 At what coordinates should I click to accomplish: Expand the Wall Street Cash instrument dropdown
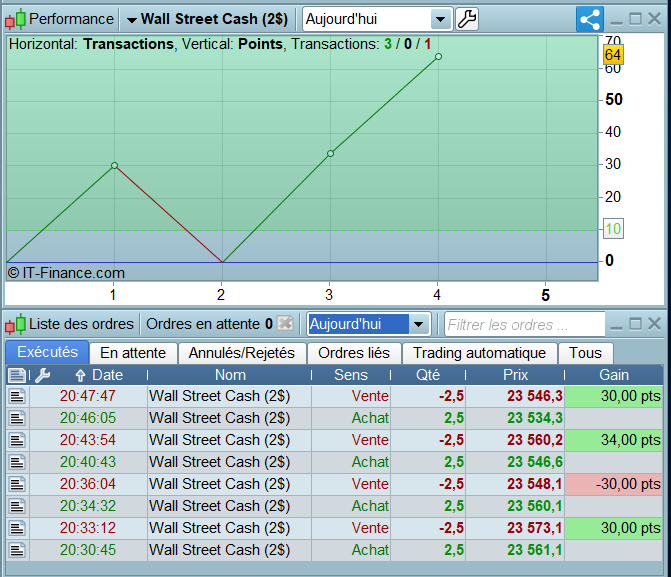click(x=132, y=20)
